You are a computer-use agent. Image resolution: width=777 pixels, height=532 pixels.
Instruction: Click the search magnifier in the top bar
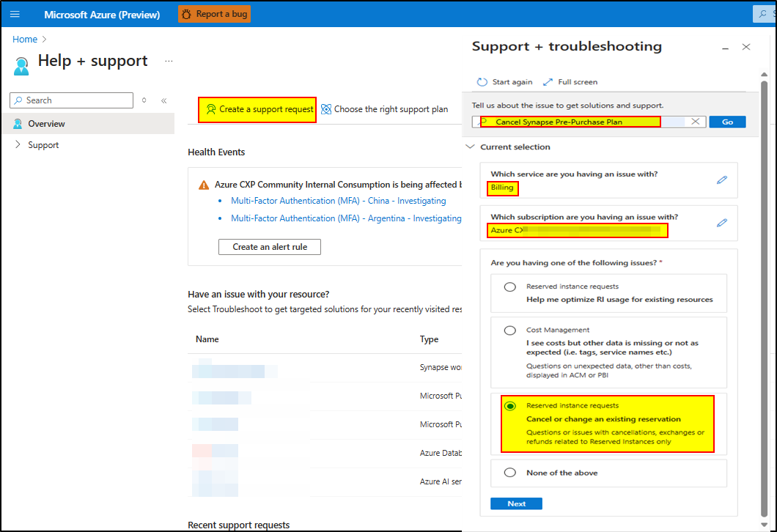pos(762,15)
